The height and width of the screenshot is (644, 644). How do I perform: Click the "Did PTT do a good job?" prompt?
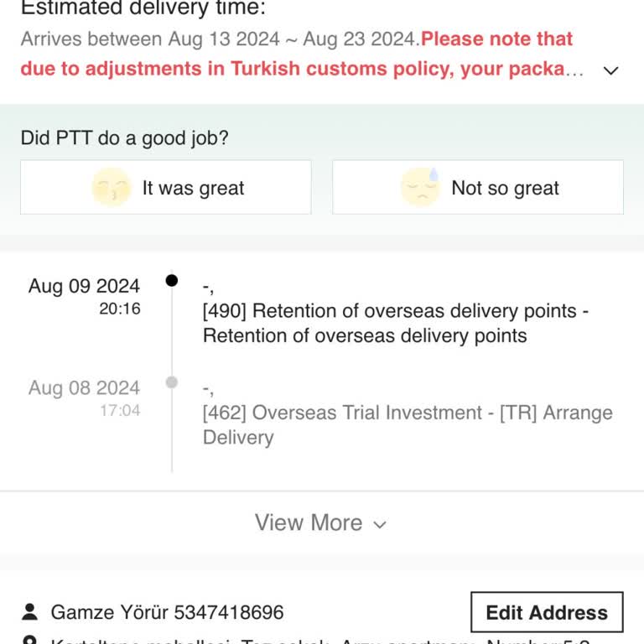(x=124, y=138)
